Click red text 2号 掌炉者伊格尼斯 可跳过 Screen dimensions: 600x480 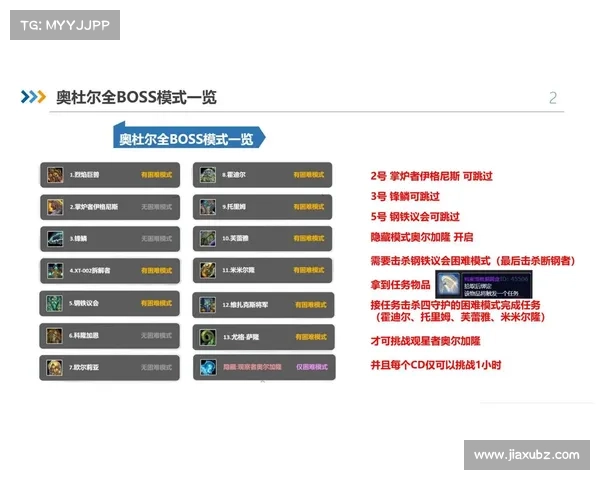point(431,176)
